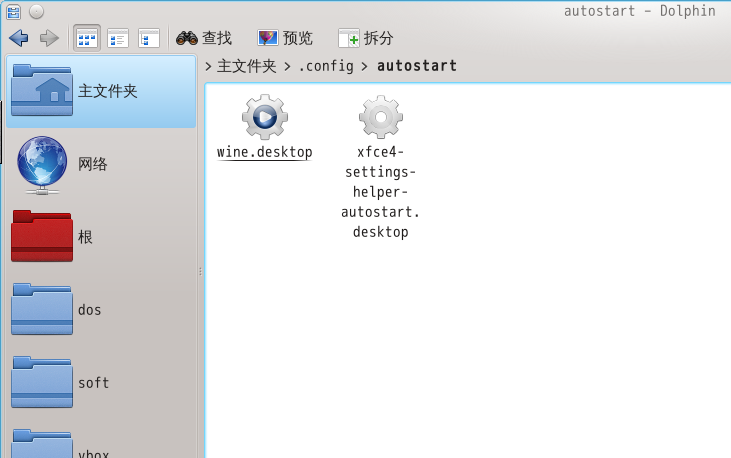The image size is (731, 458).
Task: Select the xfce4-settings-helper-autostart.desktop gear icon
Action: click(x=381, y=117)
